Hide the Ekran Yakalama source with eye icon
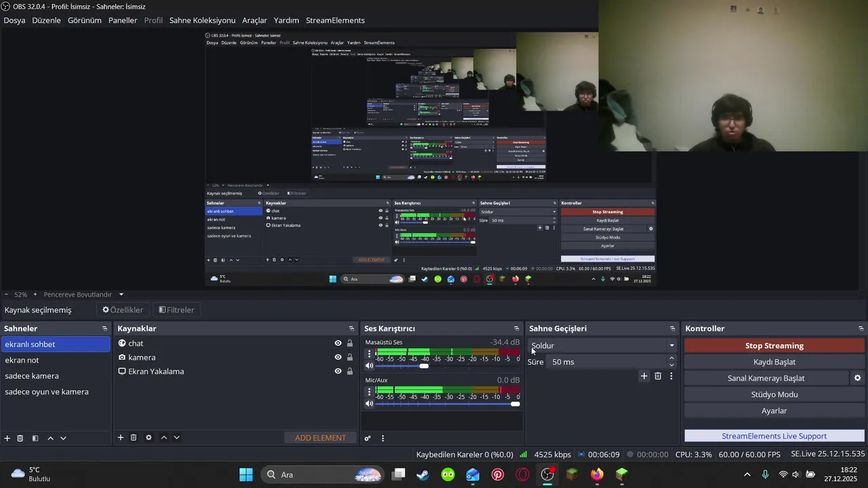Viewport: 868px width, 488px height. 338,371
